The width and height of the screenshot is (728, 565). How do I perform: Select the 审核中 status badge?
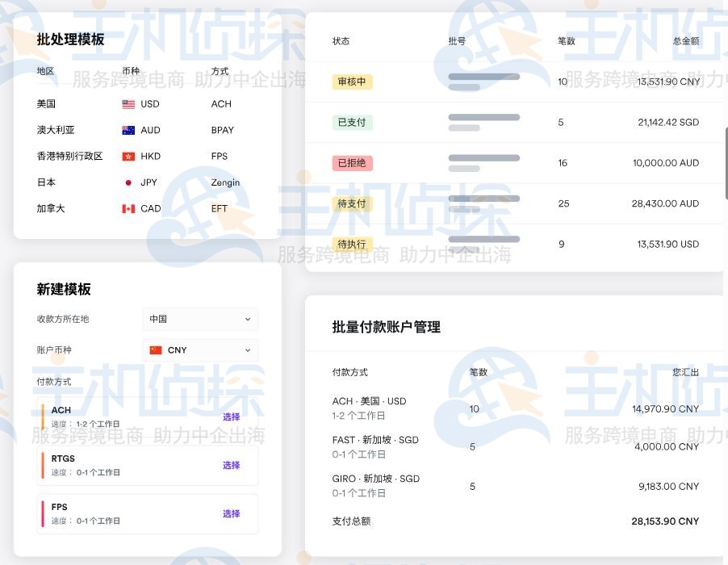coord(352,82)
